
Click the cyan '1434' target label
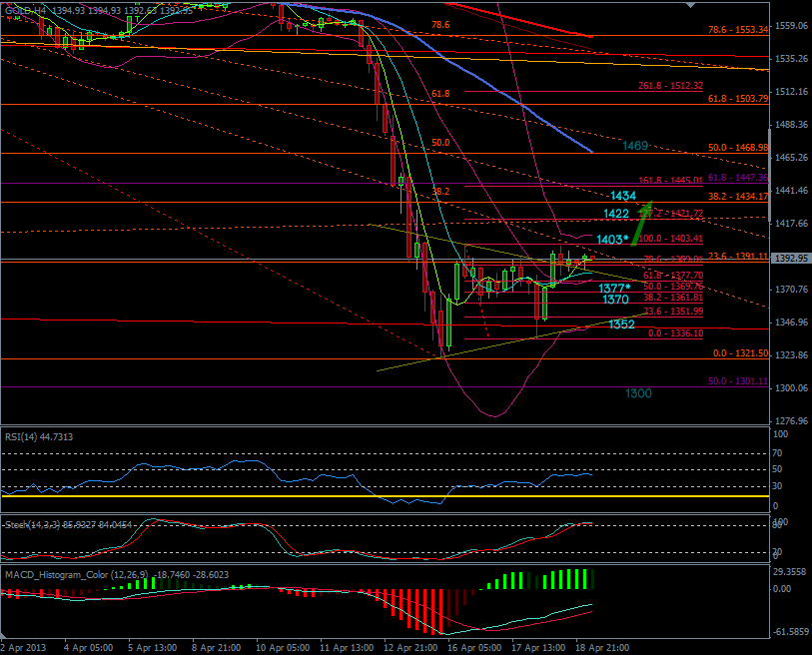click(x=623, y=196)
